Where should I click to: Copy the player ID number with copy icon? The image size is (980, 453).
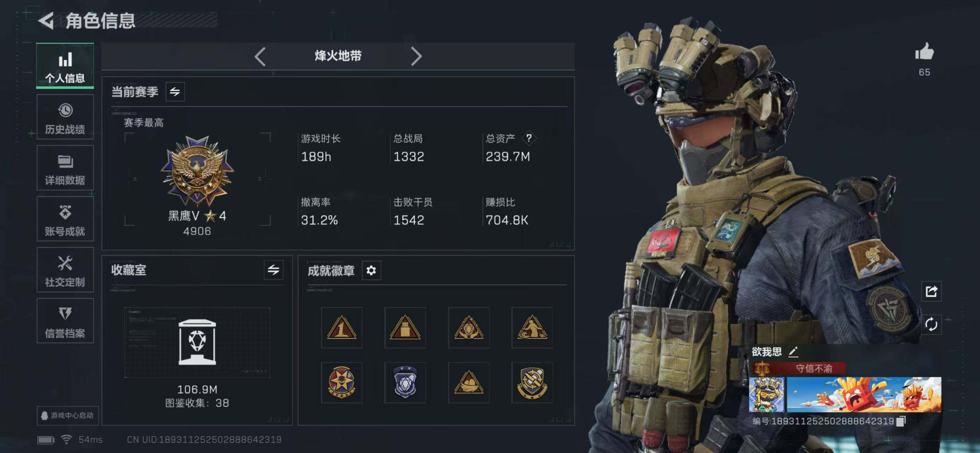click(x=901, y=421)
